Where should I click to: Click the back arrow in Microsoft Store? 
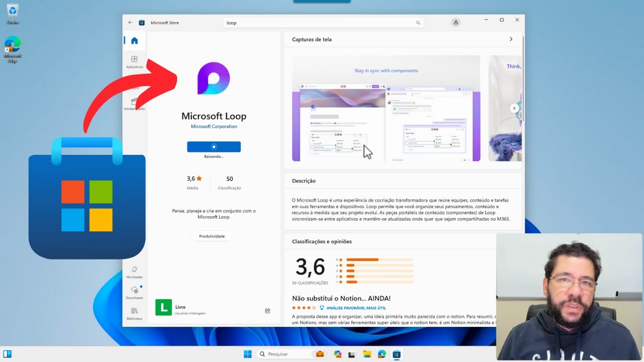click(130, 23)
